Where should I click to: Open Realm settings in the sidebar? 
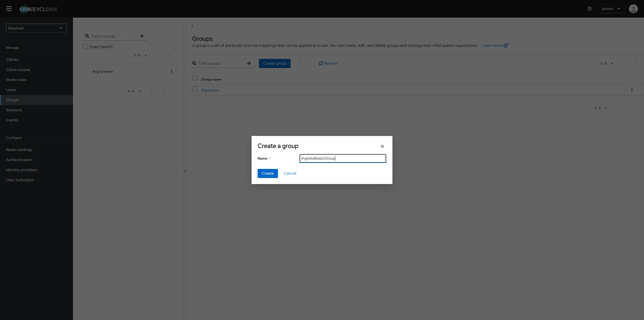36,150
